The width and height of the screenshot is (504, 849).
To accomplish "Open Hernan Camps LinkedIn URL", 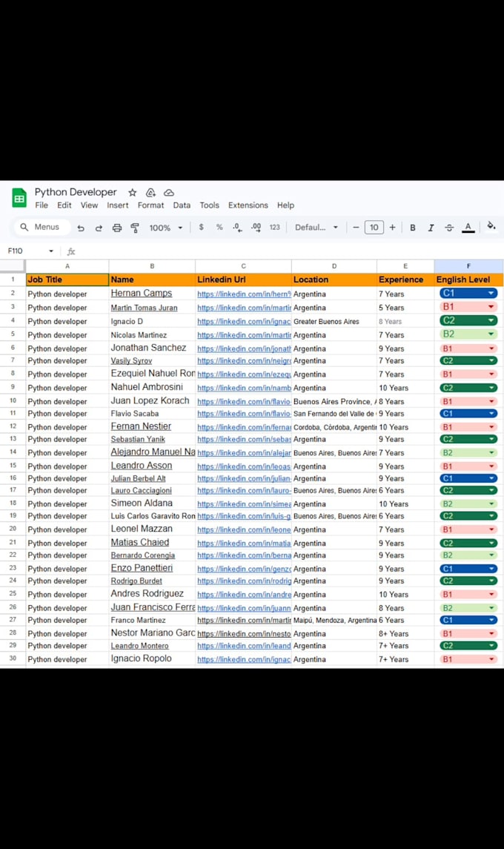I will tap(244, 294).
